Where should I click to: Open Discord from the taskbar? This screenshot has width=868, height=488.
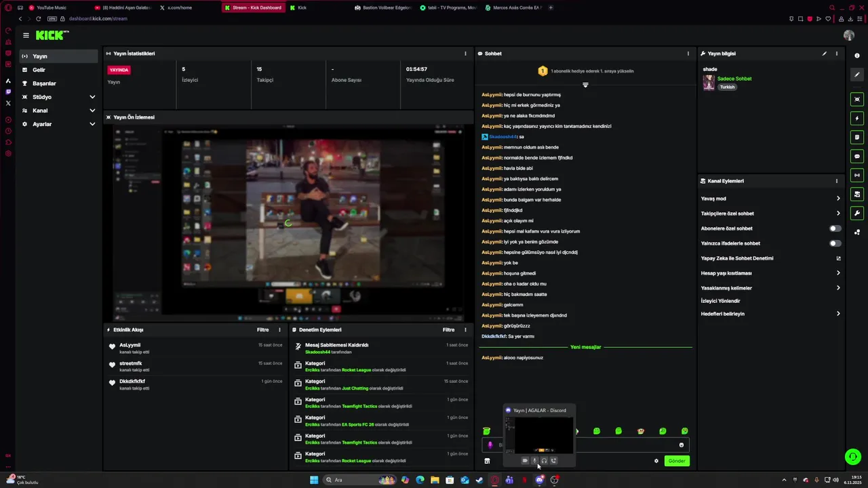540,480
